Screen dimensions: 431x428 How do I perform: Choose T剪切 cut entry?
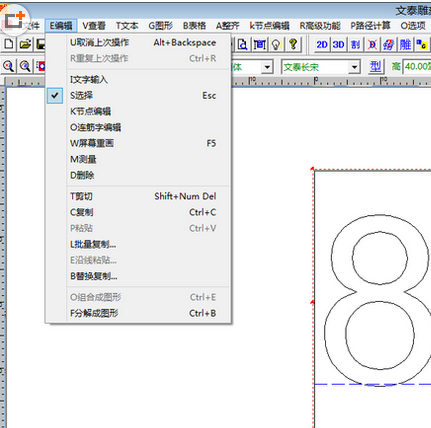point(138,196)
